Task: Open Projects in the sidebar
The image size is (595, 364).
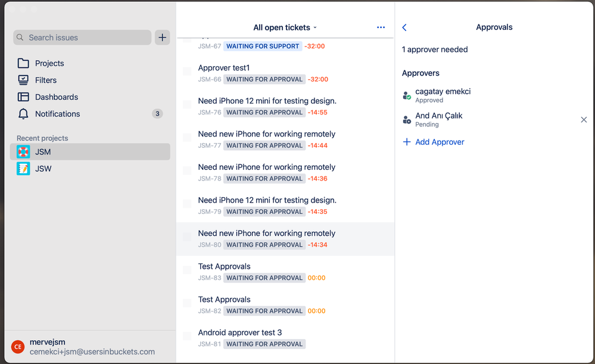Action: [x=90, y=63]
